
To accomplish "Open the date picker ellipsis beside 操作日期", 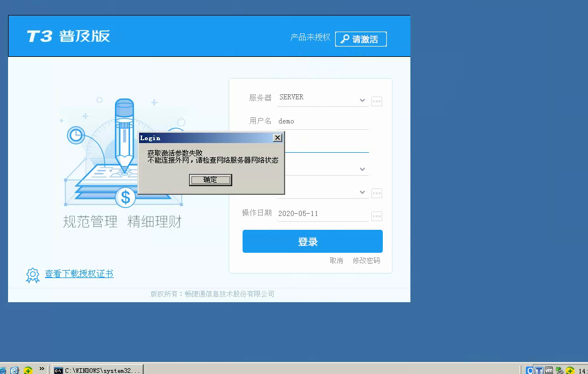I will tap(376, 216).
